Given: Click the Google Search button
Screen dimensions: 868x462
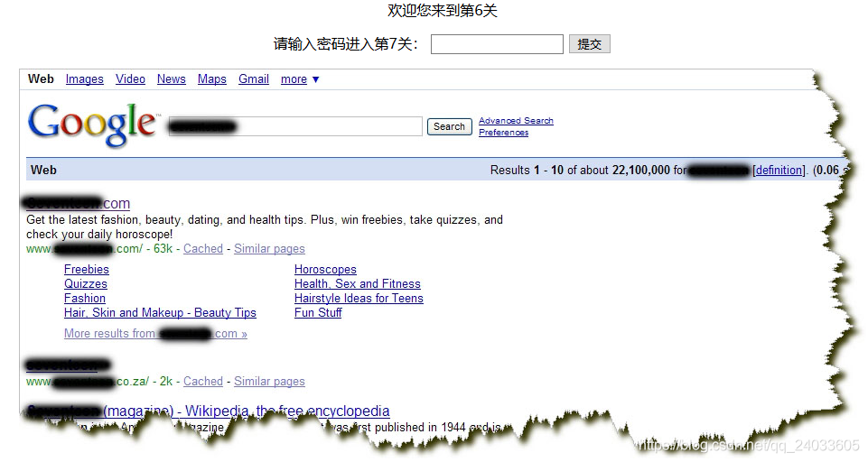Looking at the screenshot, I should pos(449,126).
